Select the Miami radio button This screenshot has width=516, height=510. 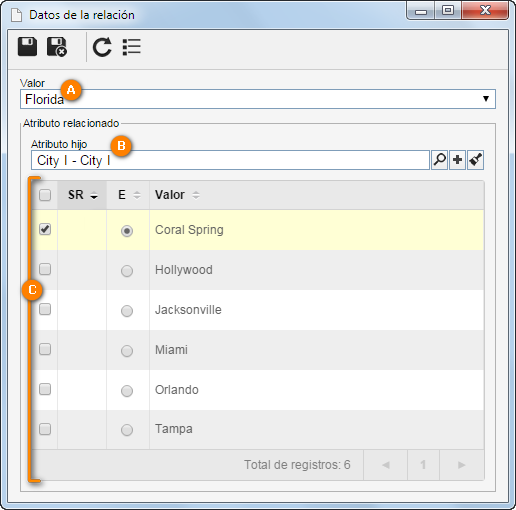[127, 351]
